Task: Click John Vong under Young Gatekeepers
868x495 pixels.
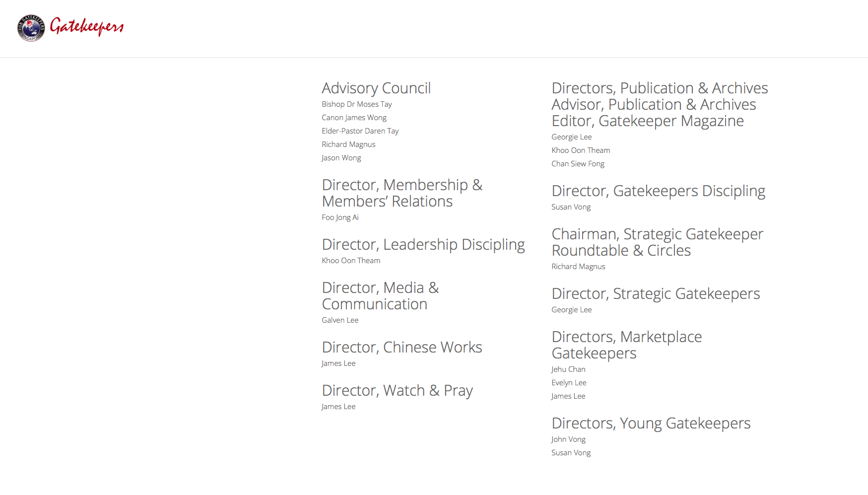Action: click(568, 439)
